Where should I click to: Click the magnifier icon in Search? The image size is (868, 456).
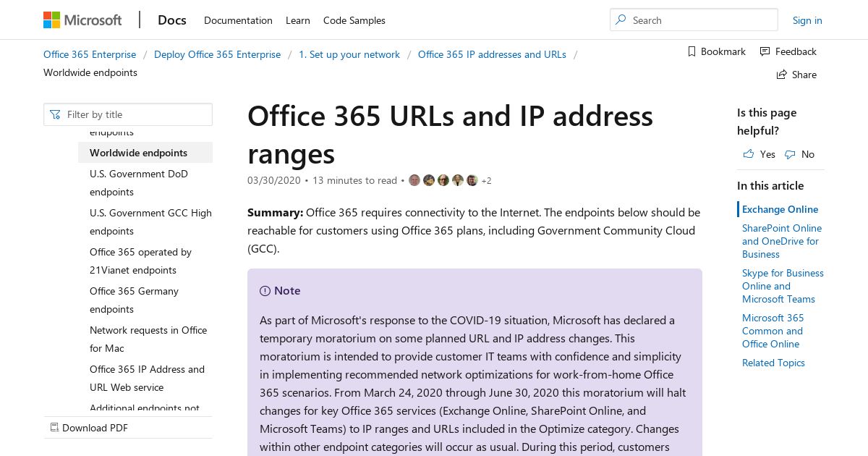click(621, 20)
